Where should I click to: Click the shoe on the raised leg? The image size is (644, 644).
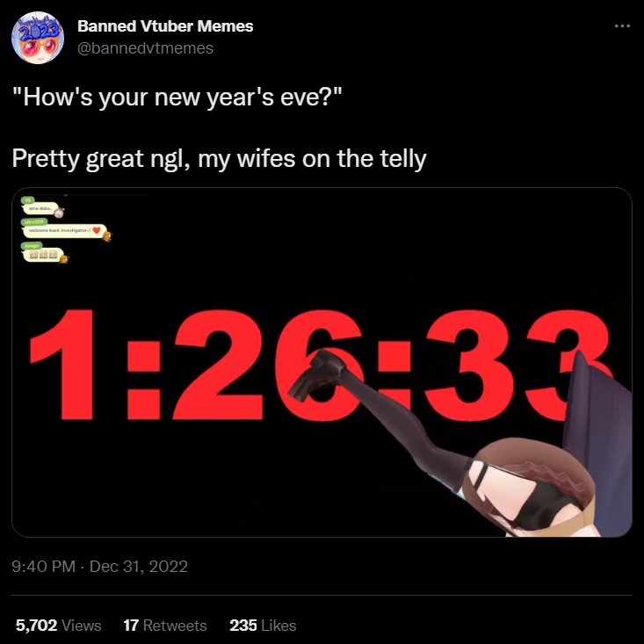click(x=316, y=374)
